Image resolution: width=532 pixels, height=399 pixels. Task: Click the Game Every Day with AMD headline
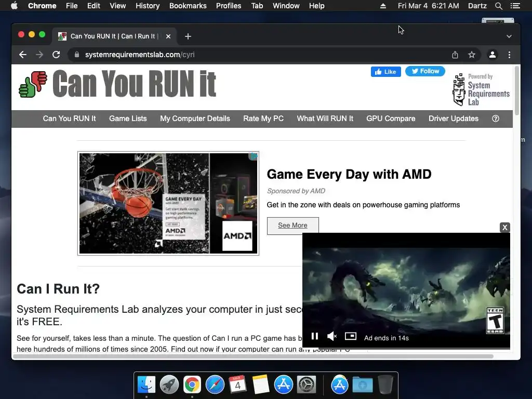pos(349,174)
